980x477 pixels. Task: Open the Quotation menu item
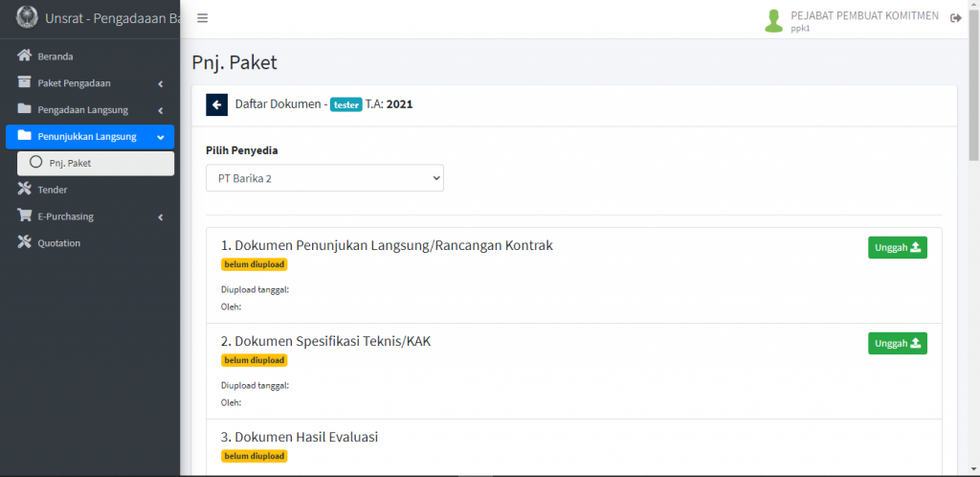58,243
